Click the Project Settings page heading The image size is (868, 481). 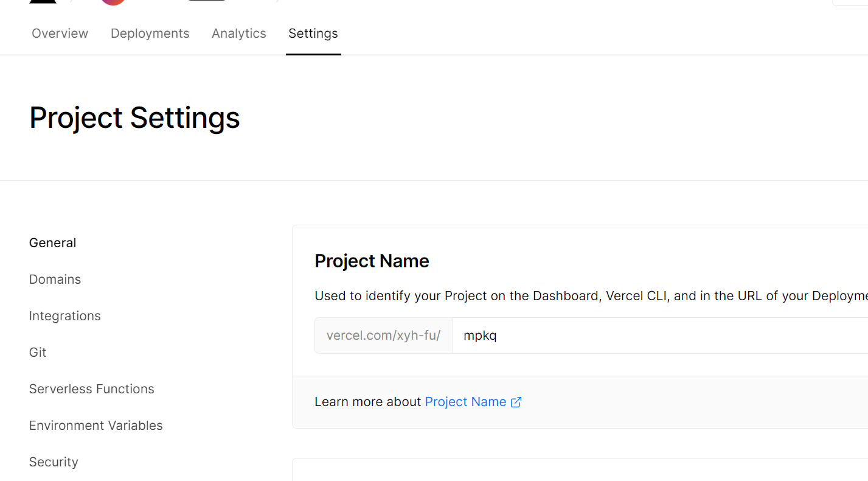click(x=134, y=118)
